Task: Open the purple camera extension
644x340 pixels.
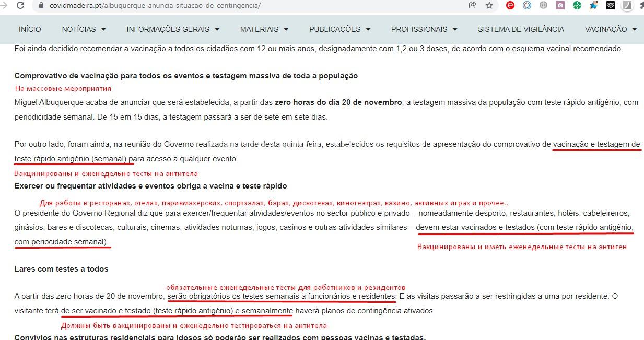Action: [x=560, y=6]
